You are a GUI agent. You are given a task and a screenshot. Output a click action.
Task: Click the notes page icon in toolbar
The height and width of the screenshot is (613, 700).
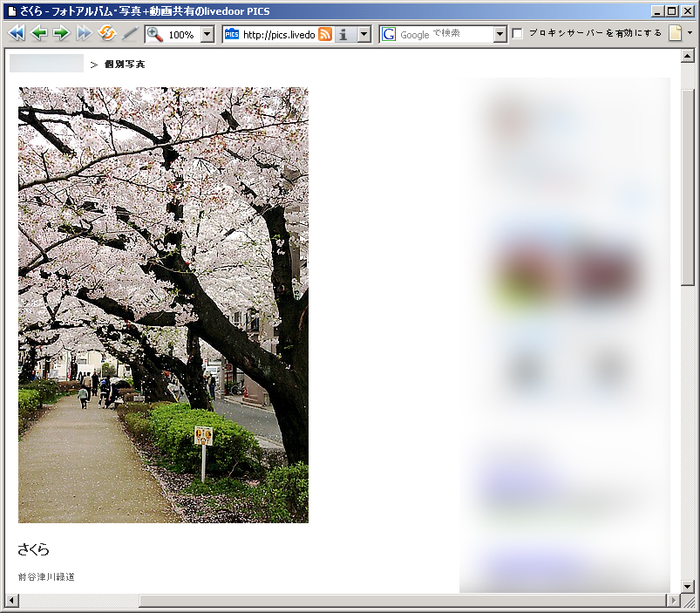click(675, 33)
